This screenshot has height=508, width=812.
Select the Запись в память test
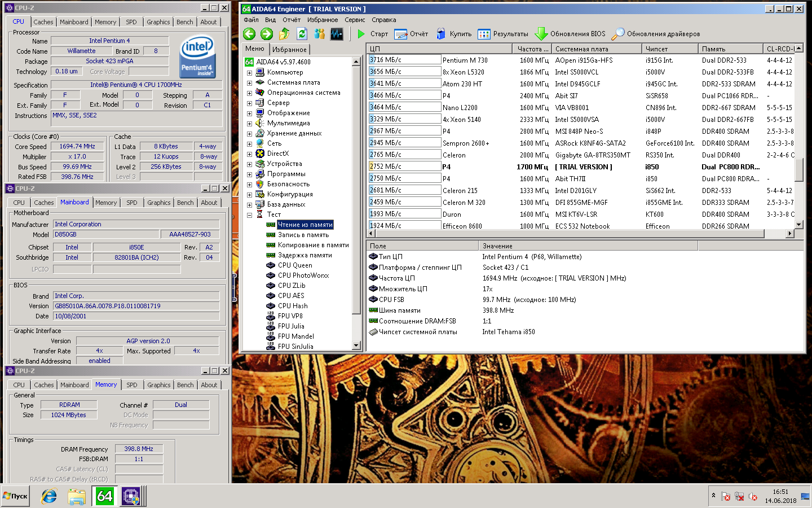pos(303,235)
